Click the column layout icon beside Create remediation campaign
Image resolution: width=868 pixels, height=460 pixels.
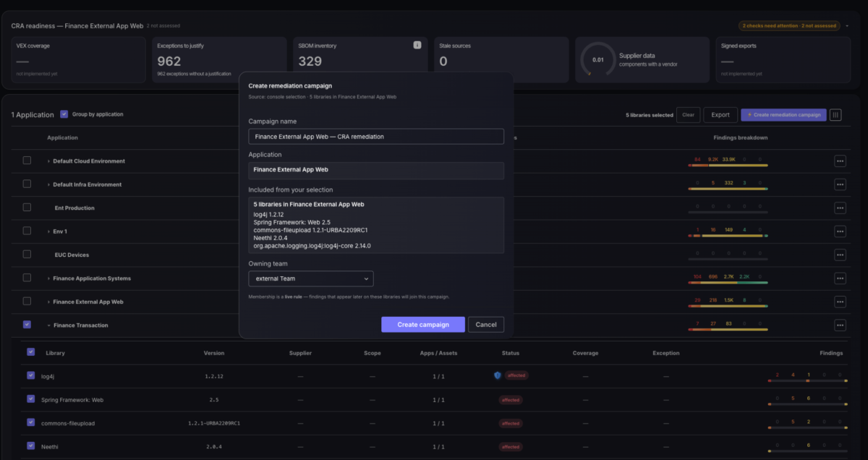(x=835, y=114)
